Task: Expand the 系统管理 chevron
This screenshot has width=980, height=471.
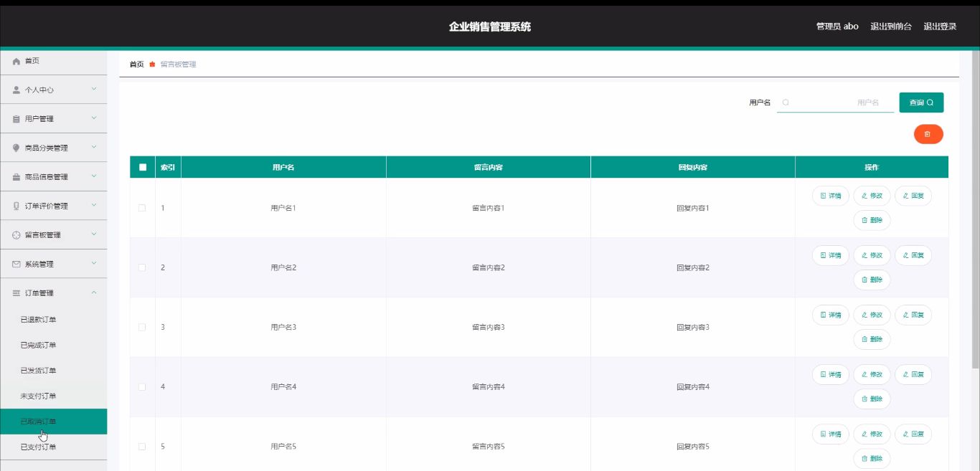Action: point(94,264)
